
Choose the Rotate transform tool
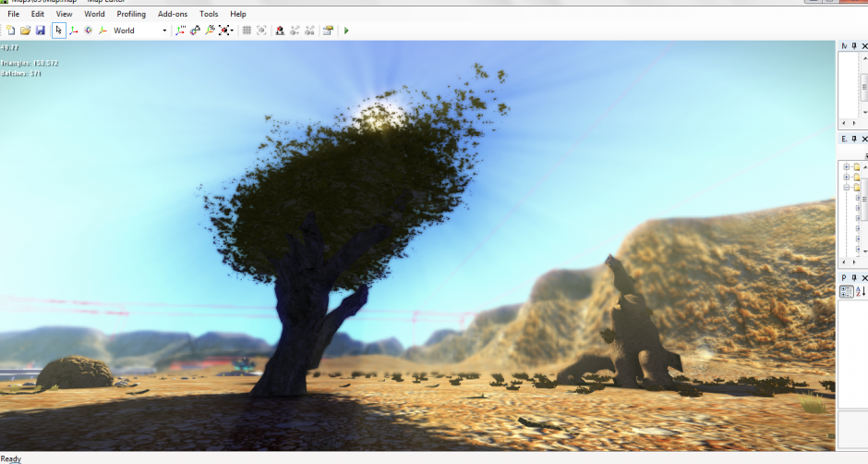pos(88,31)
